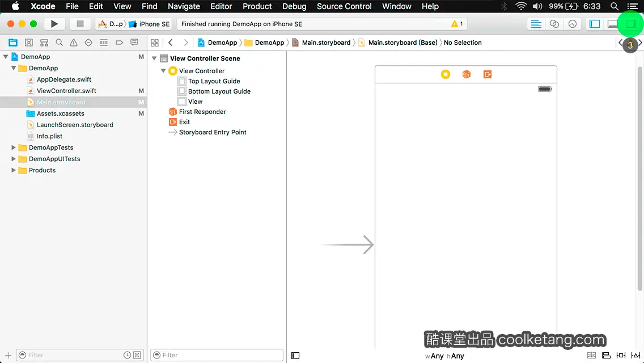Select Info.plist file
This screenshot has height=363, width=644.
click(x=49, y=136)
